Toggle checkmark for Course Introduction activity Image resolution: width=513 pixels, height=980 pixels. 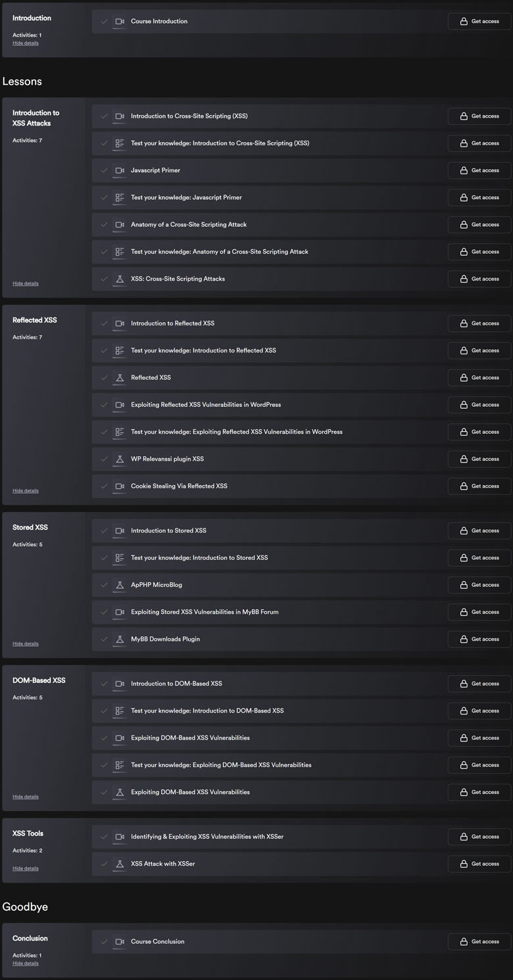104,21
